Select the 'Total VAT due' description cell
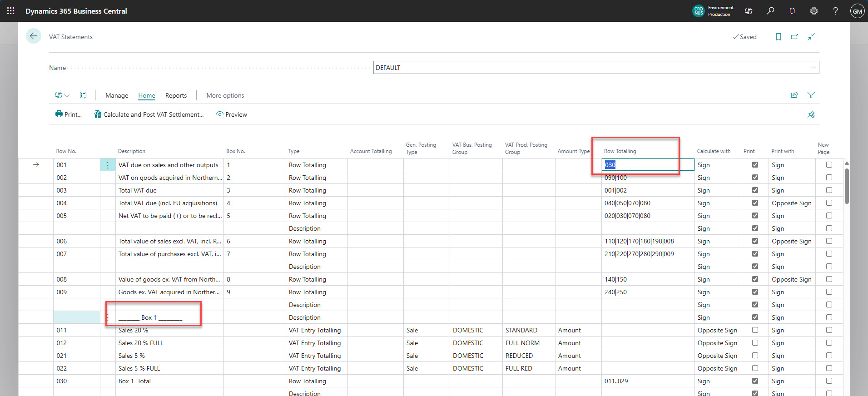The image size is (868, 396). tap(169, 190)
